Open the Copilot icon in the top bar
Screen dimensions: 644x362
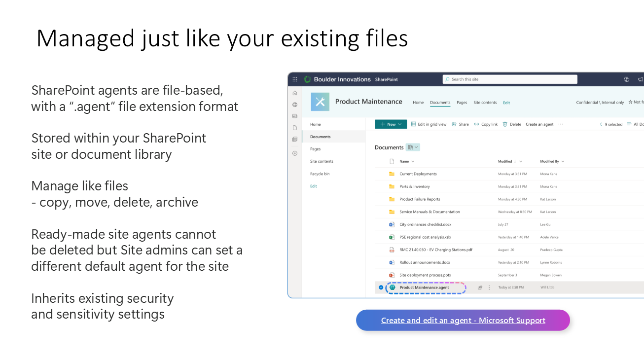click(627, 79)
